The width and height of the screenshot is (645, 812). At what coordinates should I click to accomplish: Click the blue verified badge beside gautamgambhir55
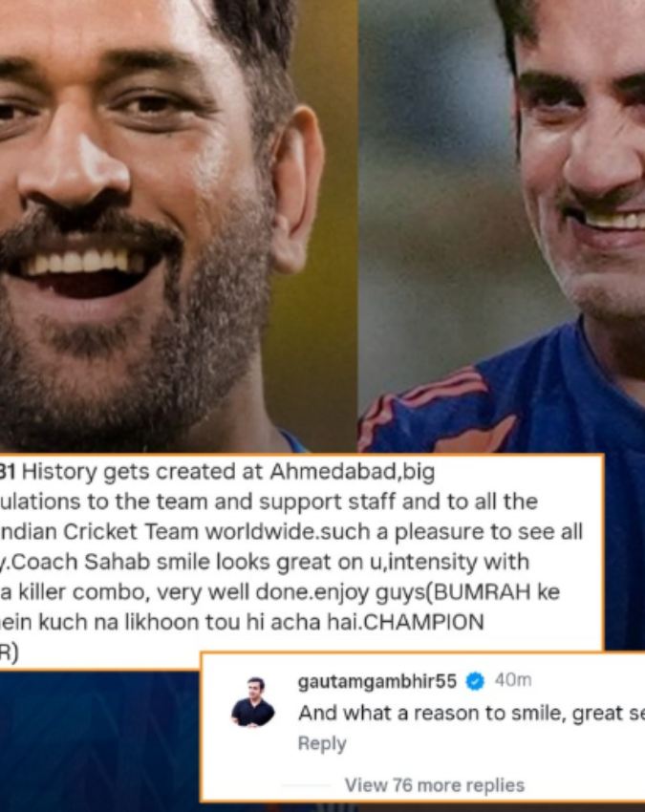[475, 681]
